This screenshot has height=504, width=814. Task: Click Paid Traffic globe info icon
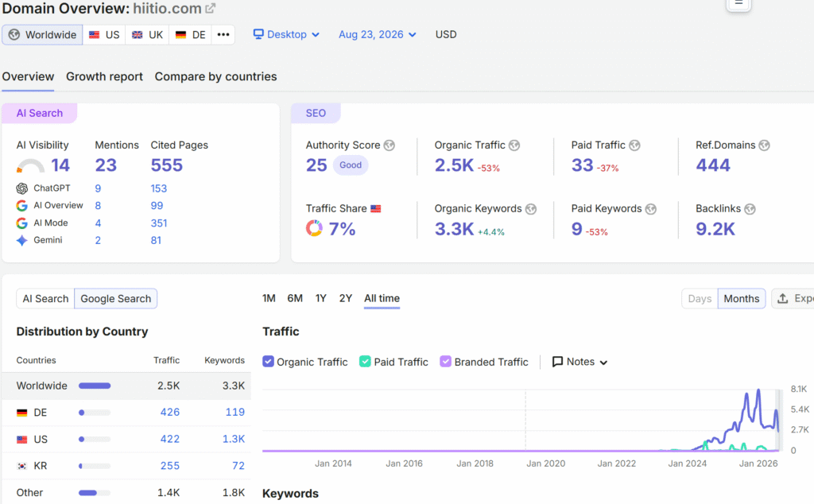(634, 145)
